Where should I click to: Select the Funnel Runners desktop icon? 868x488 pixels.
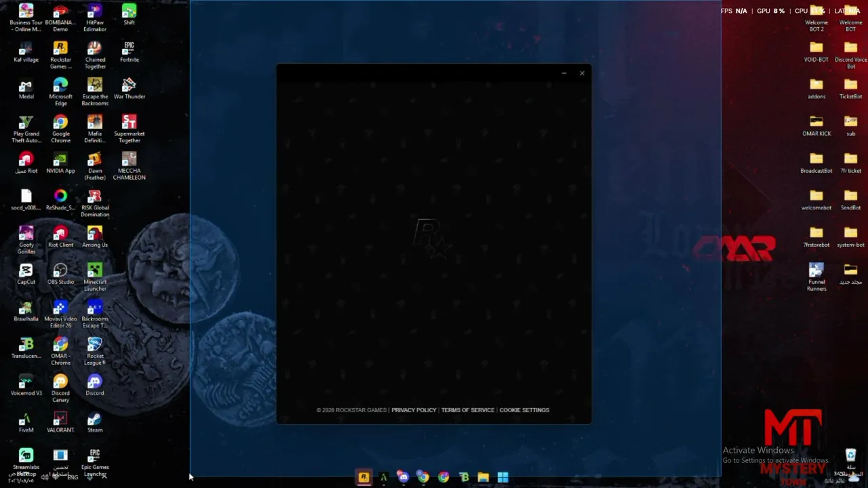(816, 277)
